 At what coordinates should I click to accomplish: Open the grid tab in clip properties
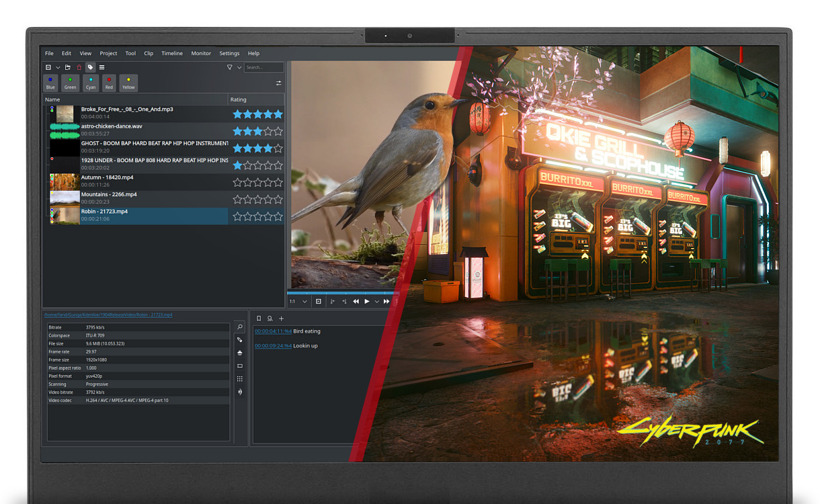click(240, 379)
